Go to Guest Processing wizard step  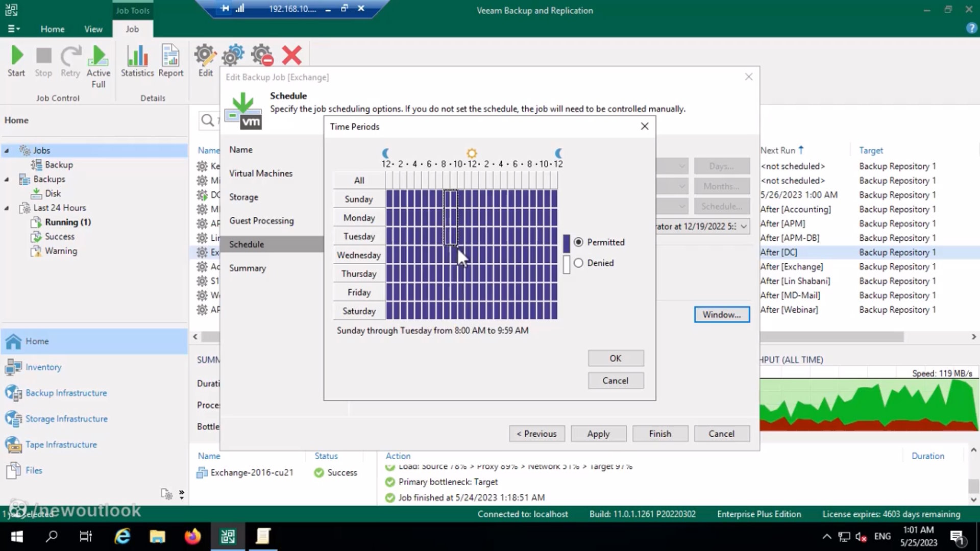pyautogui.click(x=261, y=220)
